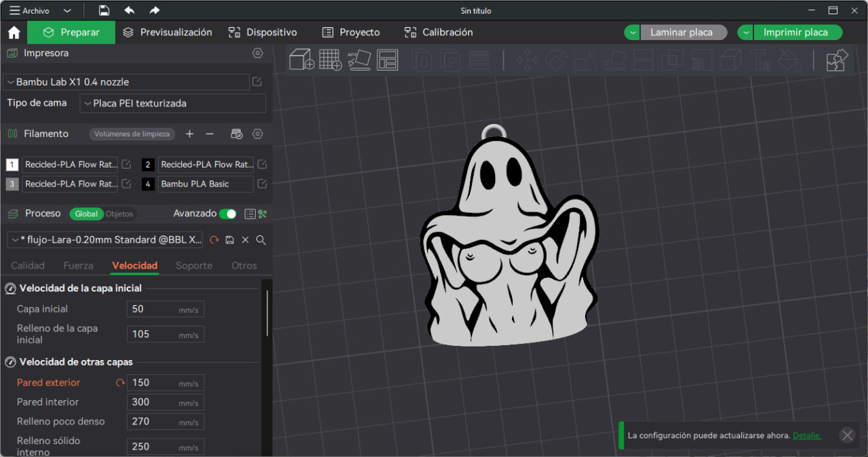The image size is (868, 457).
Task: Switch process scope to Global
Action: 86,214
